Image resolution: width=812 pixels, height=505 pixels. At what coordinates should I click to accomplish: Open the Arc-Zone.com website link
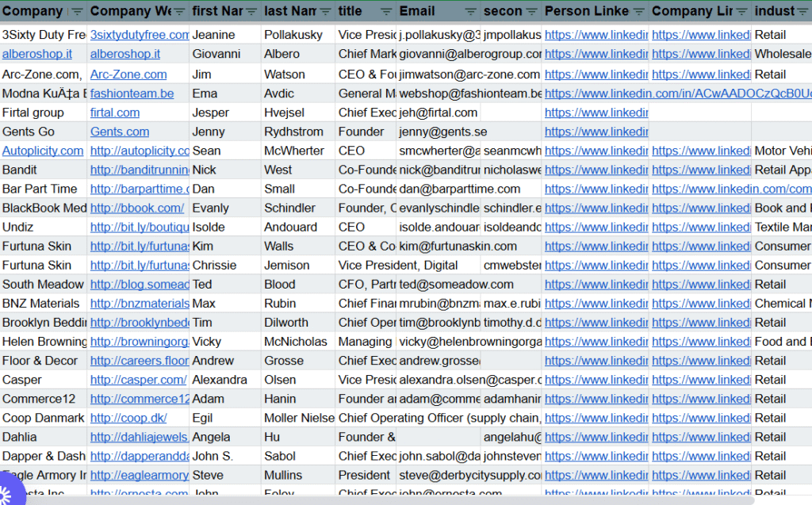[128, 75]
